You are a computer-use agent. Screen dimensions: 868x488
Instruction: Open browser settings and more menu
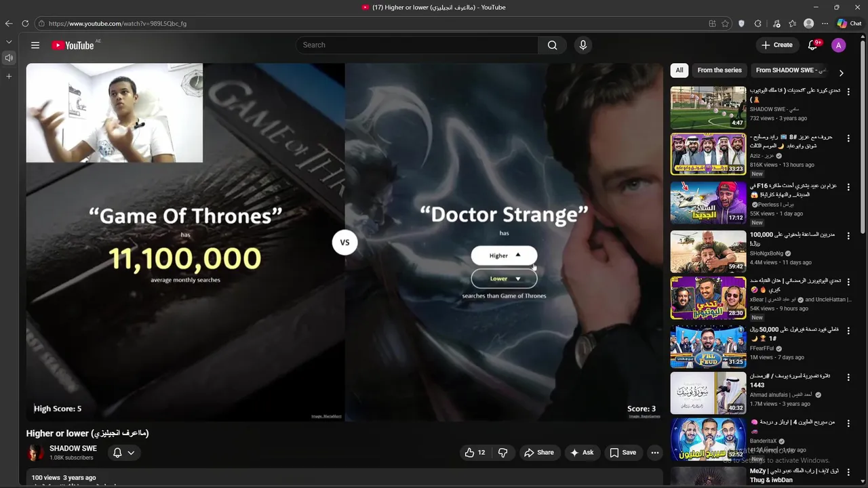click(x=825, y=23)
